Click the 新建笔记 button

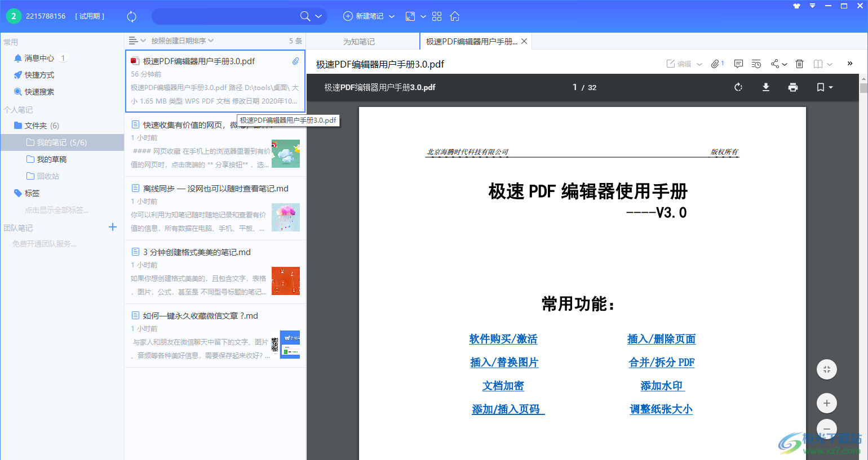[x=364, y=16]
